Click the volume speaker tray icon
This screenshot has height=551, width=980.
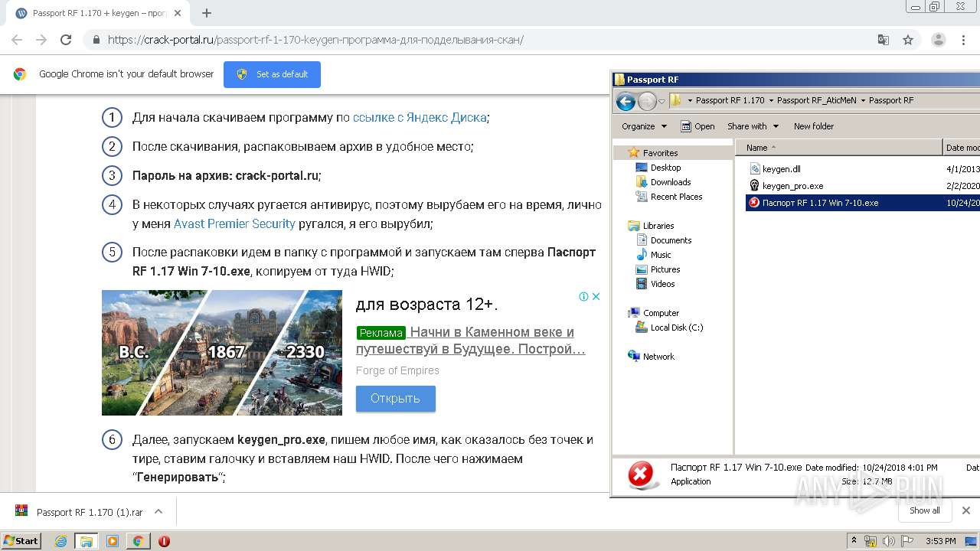(888, 541)
